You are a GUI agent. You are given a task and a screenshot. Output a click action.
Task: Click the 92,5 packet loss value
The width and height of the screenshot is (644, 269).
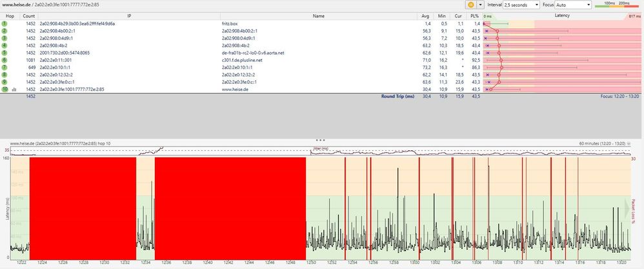tap(476, 61)
